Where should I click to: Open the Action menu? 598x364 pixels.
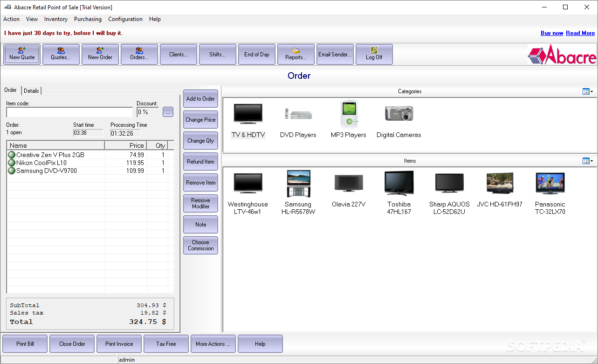click(x=11, y=19)
